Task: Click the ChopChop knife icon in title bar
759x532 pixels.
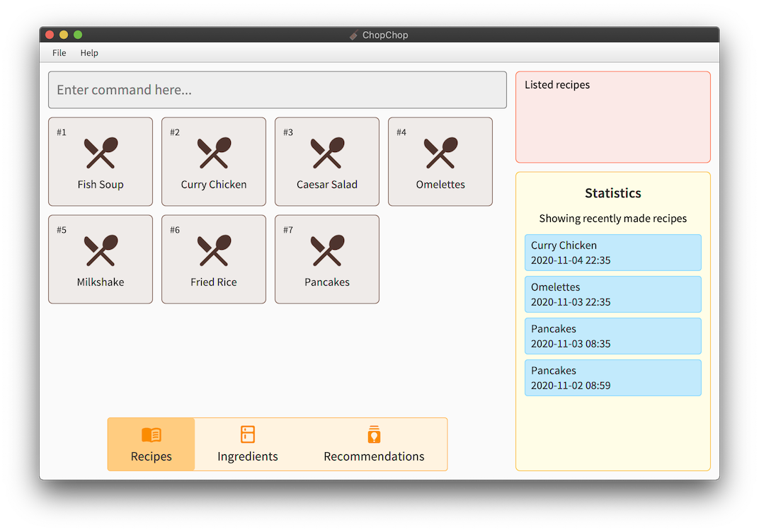Action: coord(354,35)
